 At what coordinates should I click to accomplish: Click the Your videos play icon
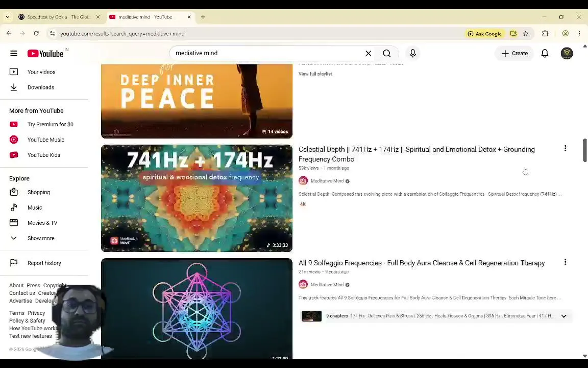(x=14, y=72)
